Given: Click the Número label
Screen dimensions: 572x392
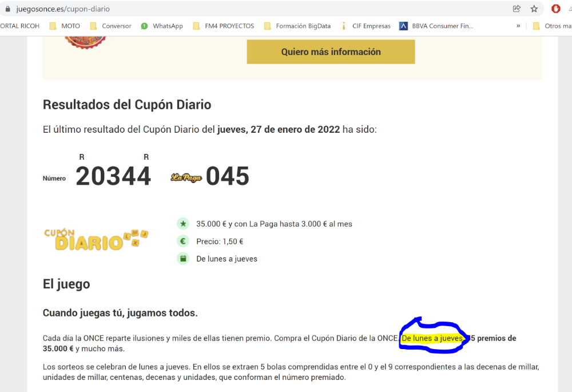Looking at the screenshot, I should [x=54, y=179].
